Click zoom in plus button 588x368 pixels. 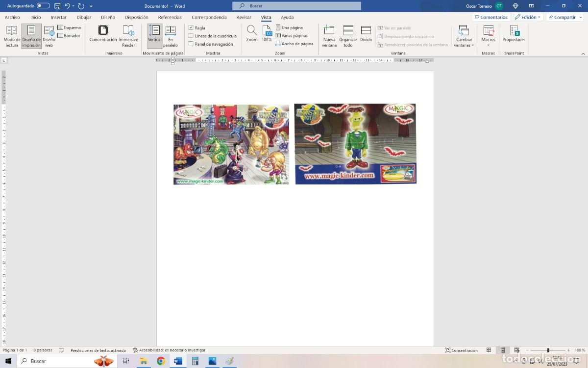tap(568, 350)
